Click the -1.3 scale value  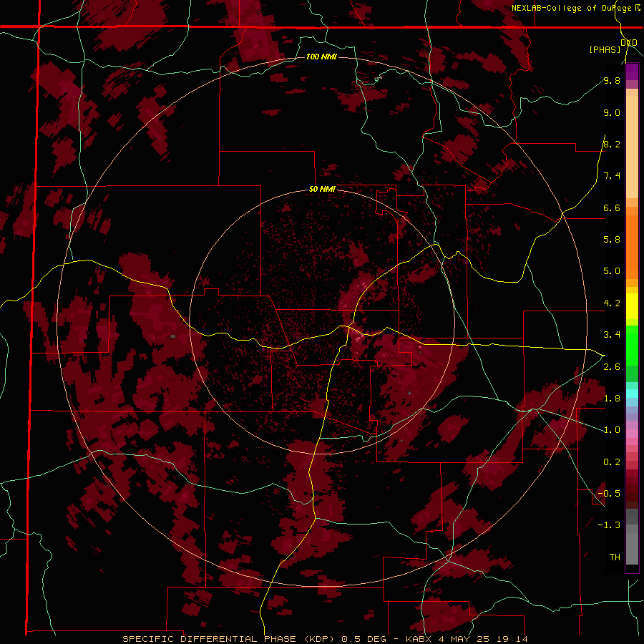(x=609, y=525)
